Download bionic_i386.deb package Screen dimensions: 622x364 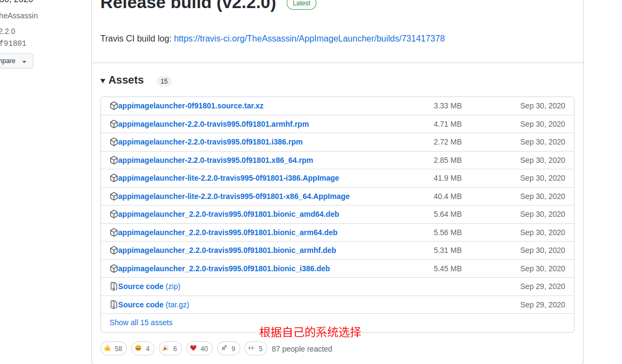[x=224, y=269]
